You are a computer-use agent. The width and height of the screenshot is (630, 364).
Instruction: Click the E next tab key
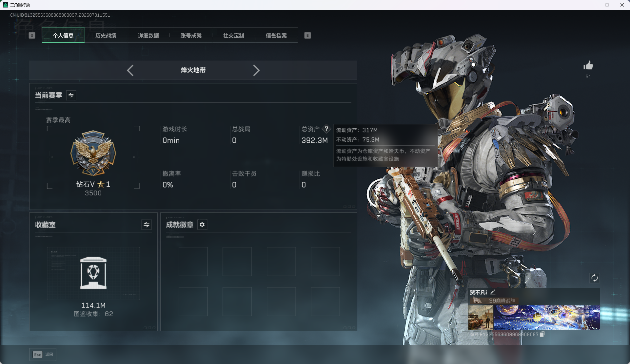[x=307, y=35]
